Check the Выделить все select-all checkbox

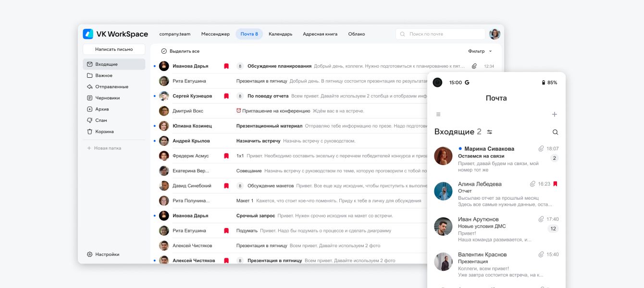pyautogui.click(x=164, y=51)
